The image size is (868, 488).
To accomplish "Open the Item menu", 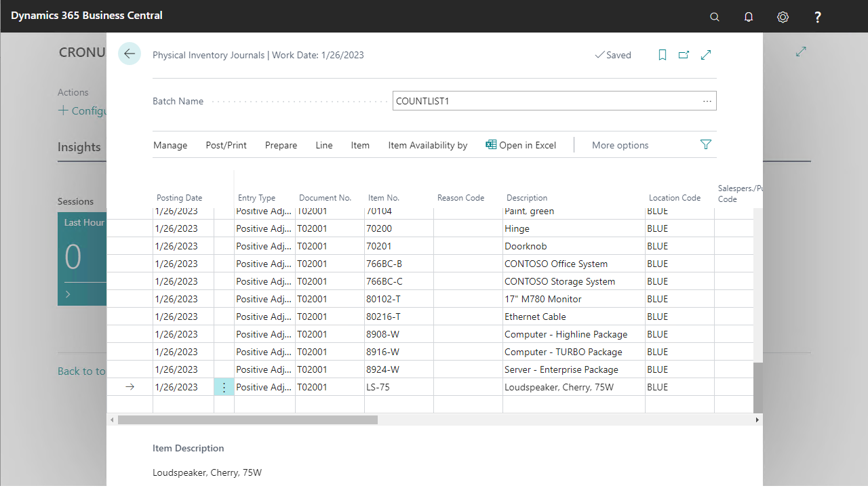I will click(x=360, y=145).
